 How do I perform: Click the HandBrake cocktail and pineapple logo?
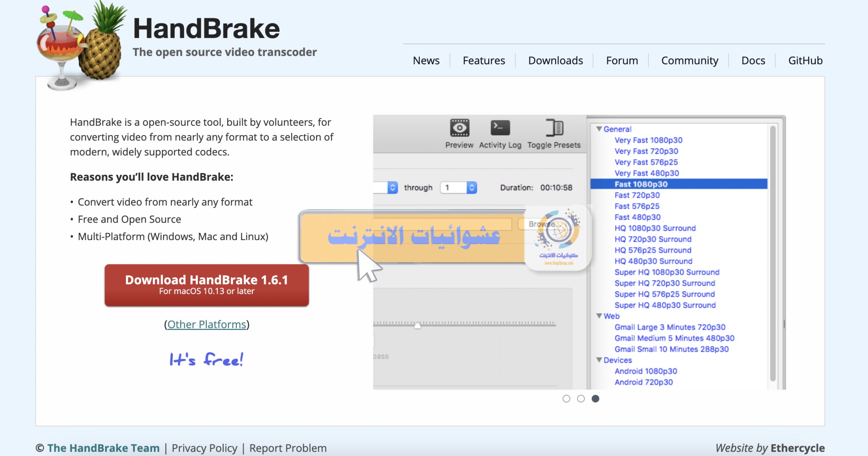pos(81,46)
